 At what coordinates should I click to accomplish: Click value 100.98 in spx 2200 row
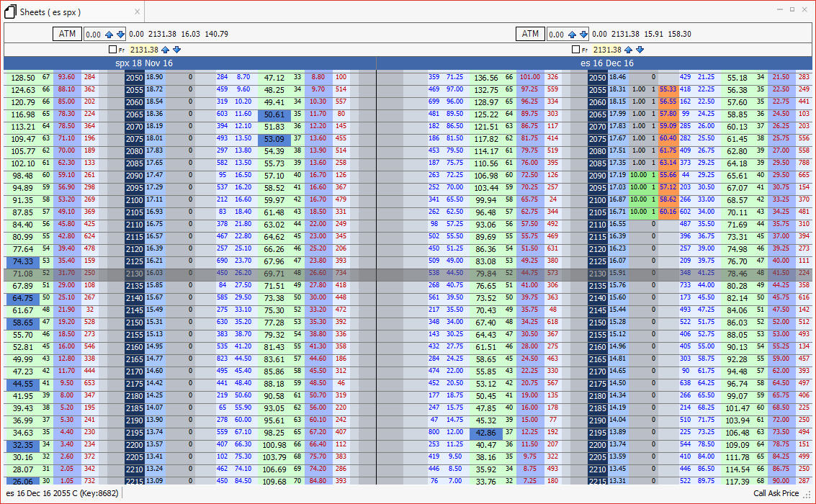coord(274,445)
